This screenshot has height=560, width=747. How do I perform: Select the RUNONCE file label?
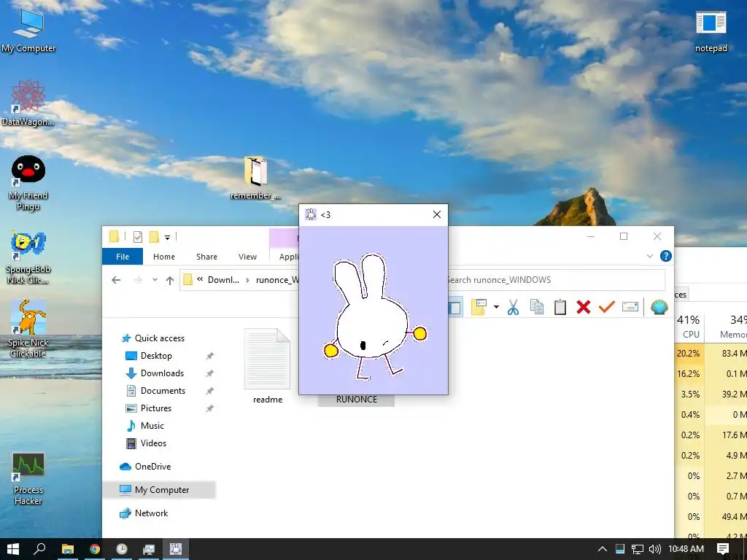pos(356,400)
